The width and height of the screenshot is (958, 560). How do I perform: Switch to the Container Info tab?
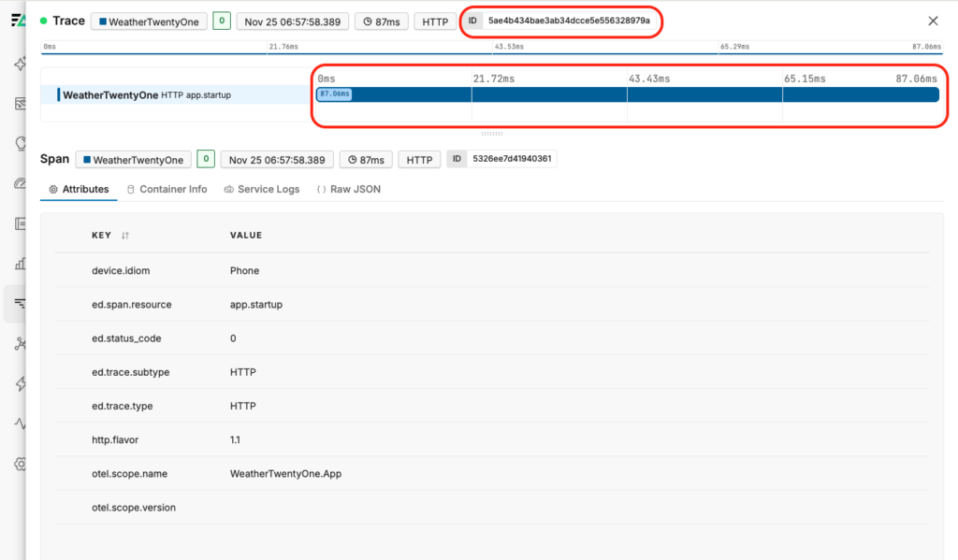pos(167,189)
